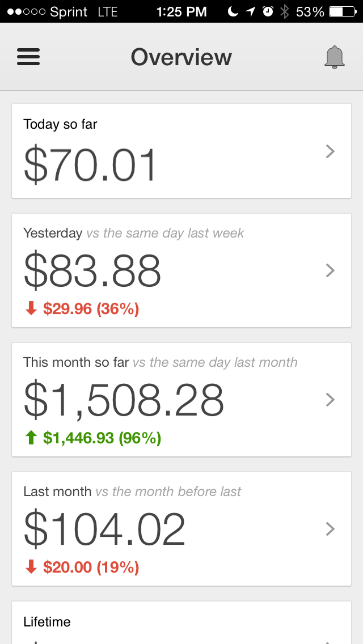
Task: Open the Lifetime earnings card
Action: tap(181, 623)
